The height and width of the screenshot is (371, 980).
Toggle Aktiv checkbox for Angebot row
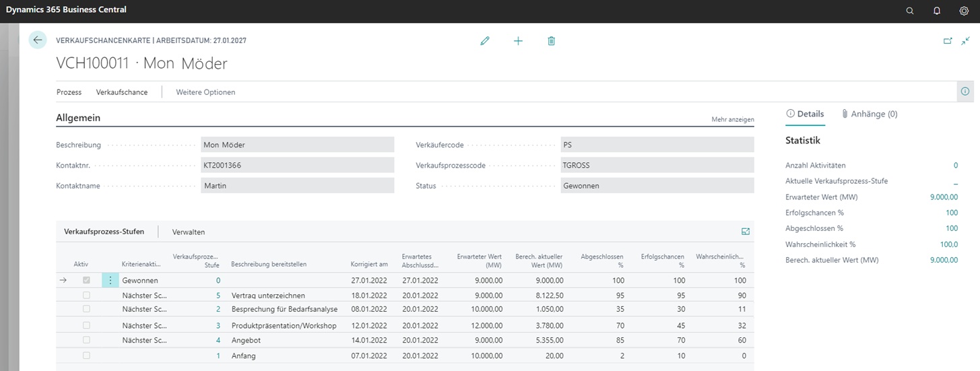pos(86,341)
